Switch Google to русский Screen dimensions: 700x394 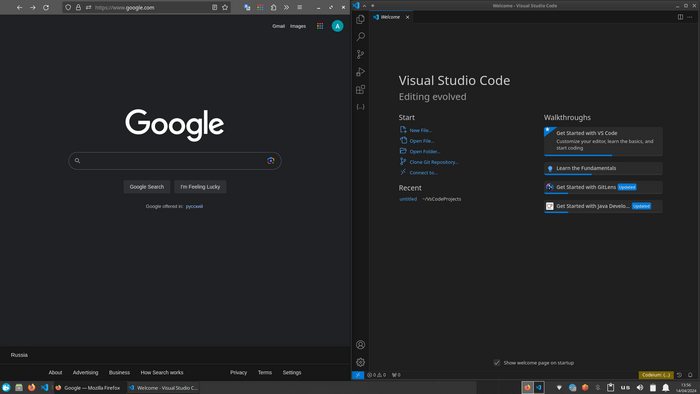tap(194, 207)
